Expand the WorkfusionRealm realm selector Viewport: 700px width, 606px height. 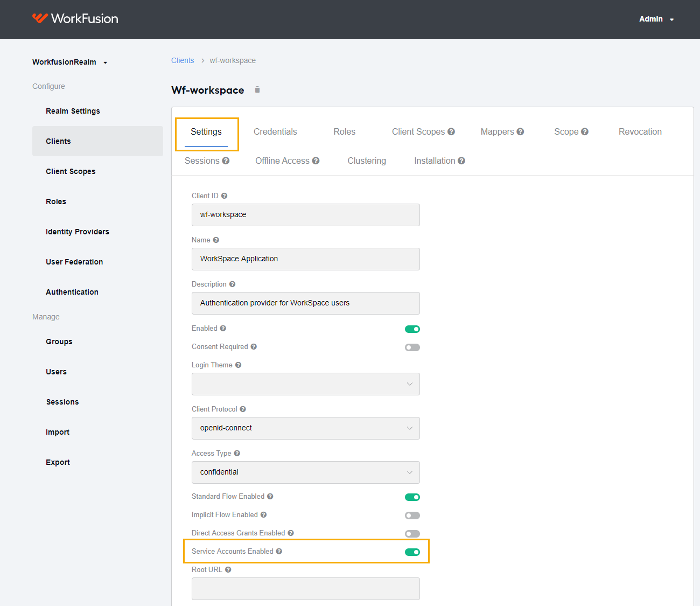coord(70,62)
